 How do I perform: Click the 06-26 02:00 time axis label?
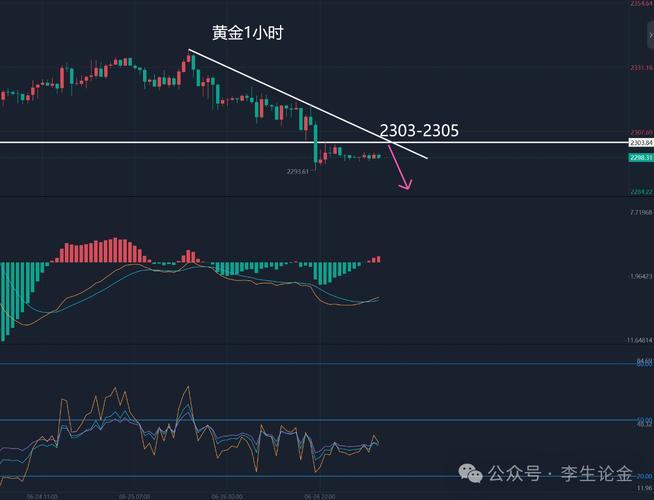coord(227,497)
